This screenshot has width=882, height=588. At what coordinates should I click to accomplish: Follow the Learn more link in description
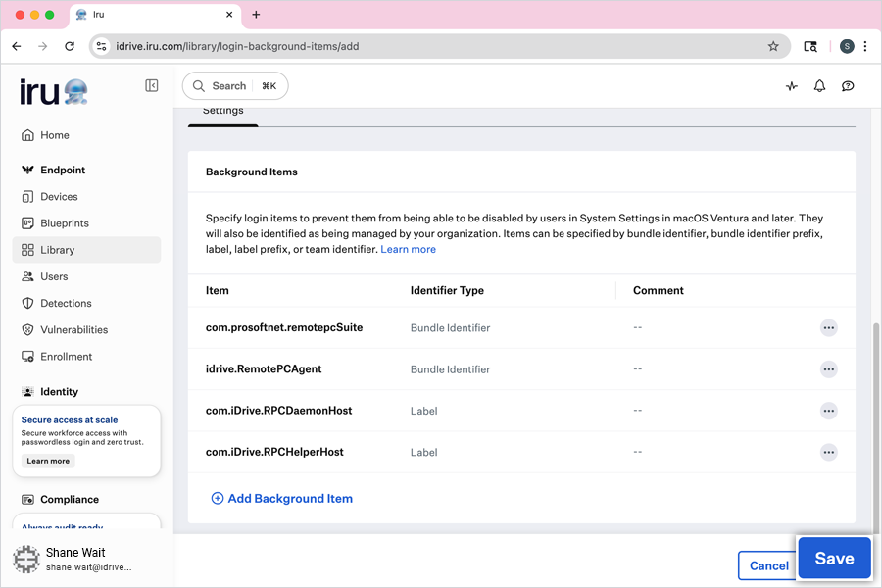pos(408,250)
